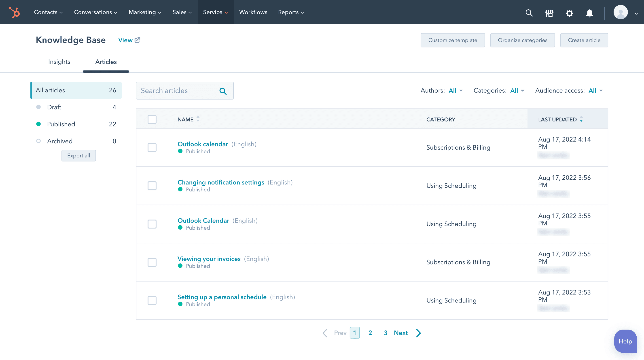Viewport: 644px width, 360px height.
Task: Expand the Authors filter dropdown
Action: 455,91
